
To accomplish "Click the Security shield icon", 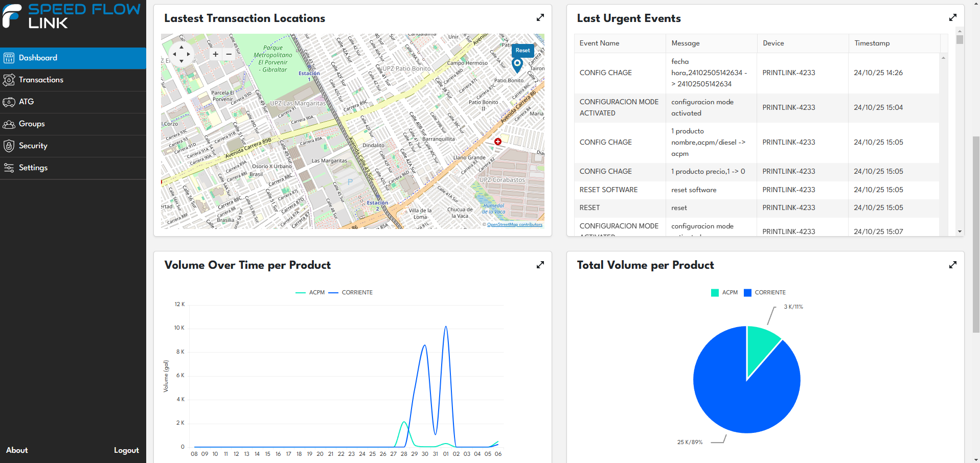I will tap(9, 146).
